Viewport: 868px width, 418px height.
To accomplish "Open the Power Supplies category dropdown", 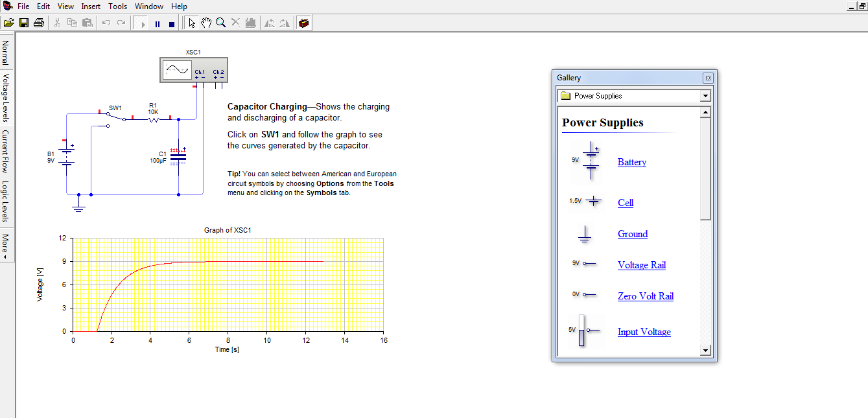I will click(x=705, y=95).
